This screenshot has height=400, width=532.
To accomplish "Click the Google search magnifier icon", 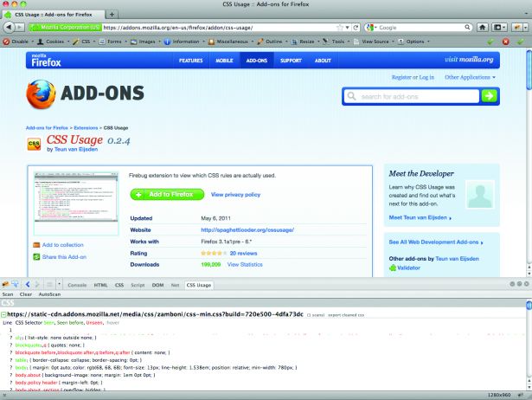I will click(467, 27).
